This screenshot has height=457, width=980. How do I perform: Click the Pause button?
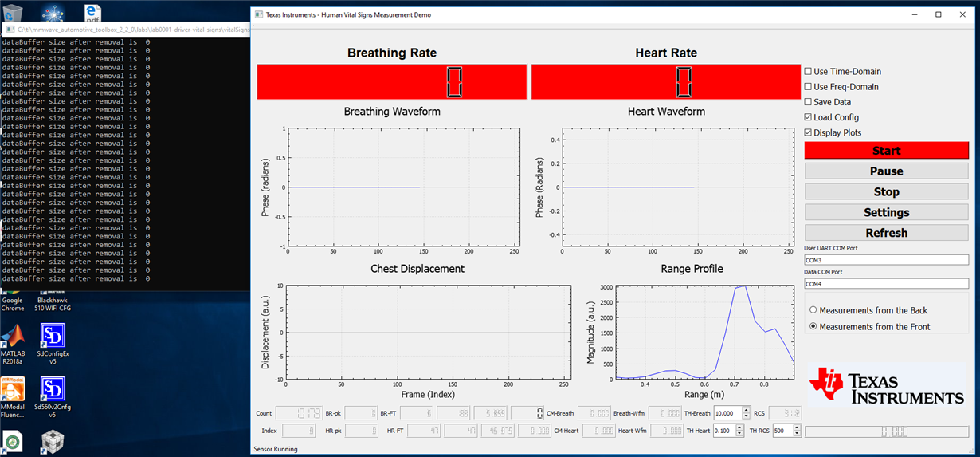tap(886, 171)
